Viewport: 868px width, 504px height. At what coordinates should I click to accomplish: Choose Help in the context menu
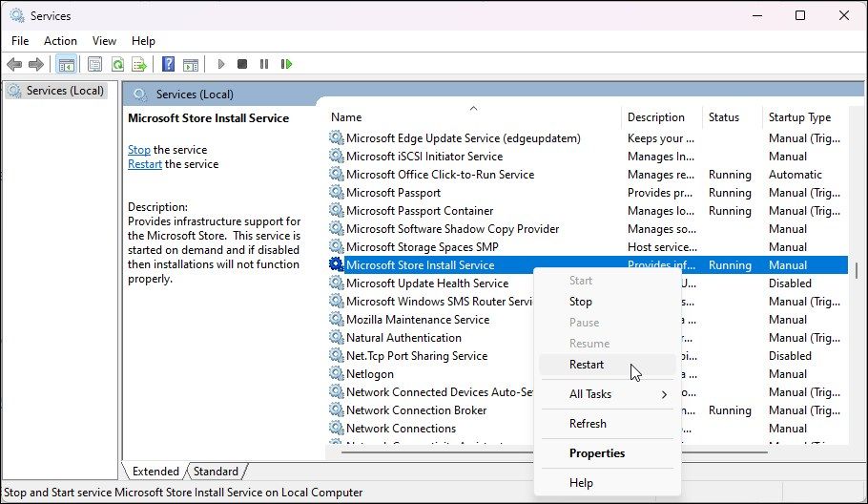pyautogui.click(x=608, y=483)
